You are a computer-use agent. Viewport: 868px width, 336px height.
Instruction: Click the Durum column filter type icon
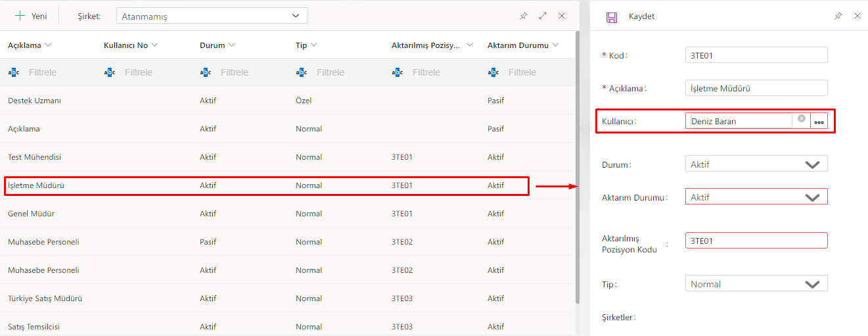206,72
